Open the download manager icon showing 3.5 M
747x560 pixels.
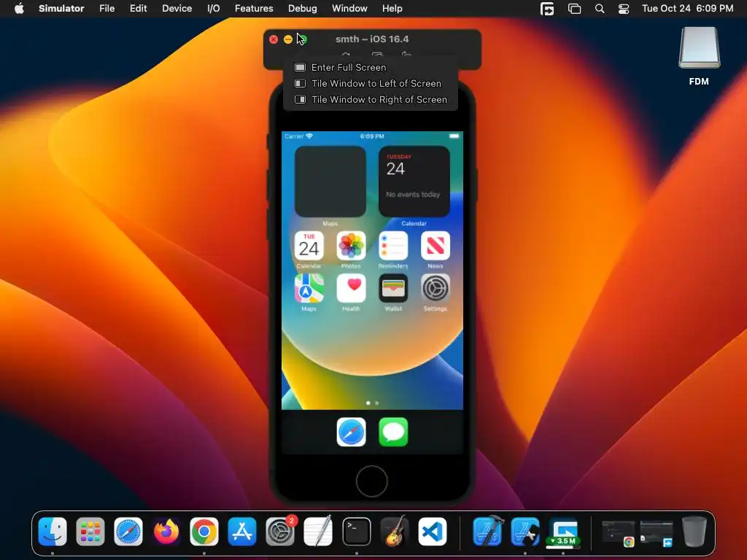pyautogui.click(x=563, y=533)
